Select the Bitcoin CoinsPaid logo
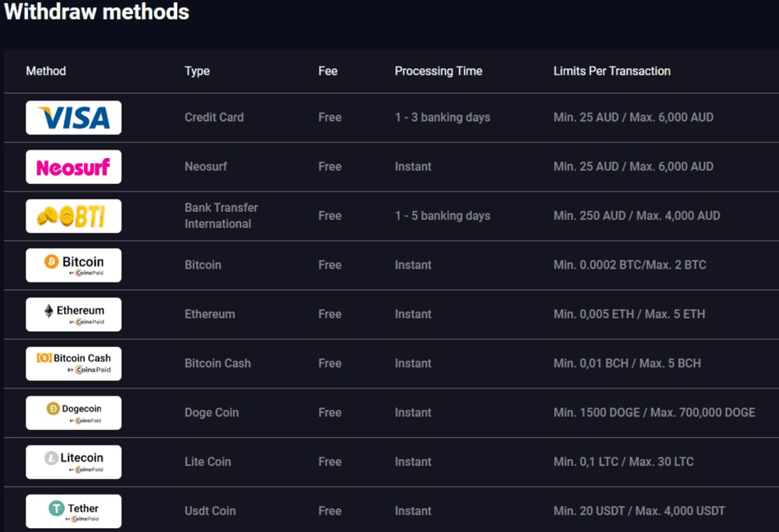The width and height of the screenshot is (779, 532). tap(73, 266)
